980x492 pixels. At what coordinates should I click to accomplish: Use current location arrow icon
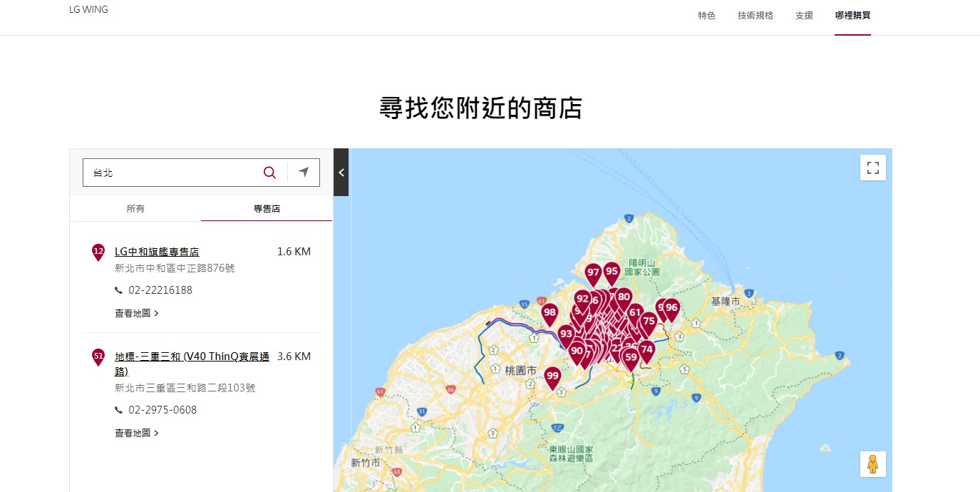click(x=304, y=172)
